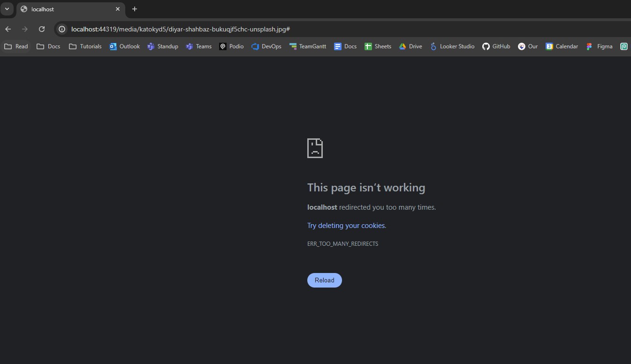Expand the Read bookmarks folder
The width and height of the screenshot is (631, 364).
pyautogui.click(x=16, y=46)
